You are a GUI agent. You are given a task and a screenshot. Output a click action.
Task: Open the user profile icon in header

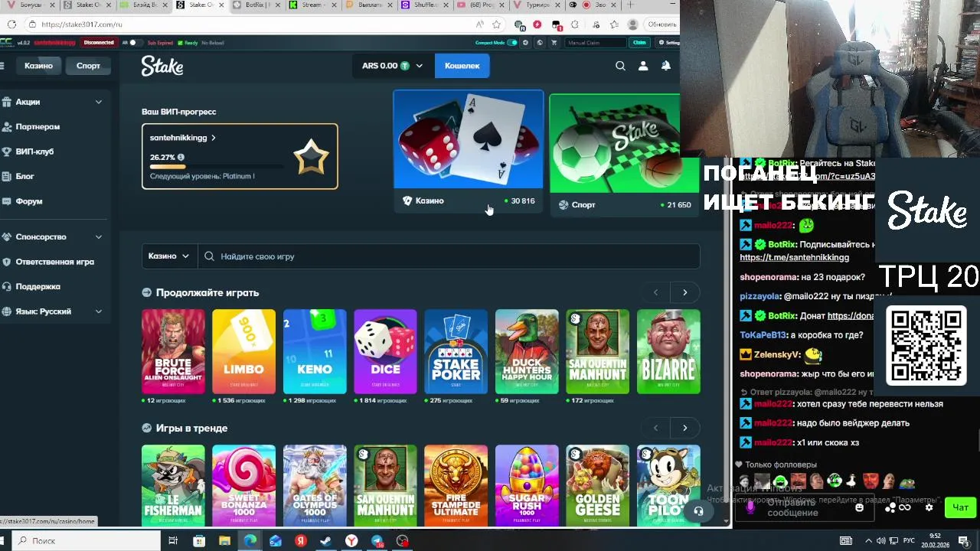point(643,66)
